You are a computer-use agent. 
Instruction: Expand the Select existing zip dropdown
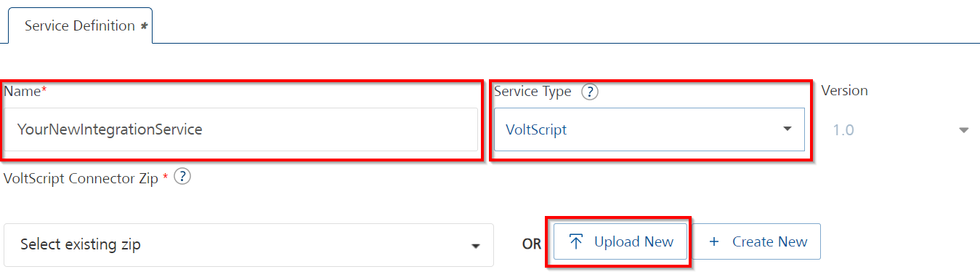[248, 245]
